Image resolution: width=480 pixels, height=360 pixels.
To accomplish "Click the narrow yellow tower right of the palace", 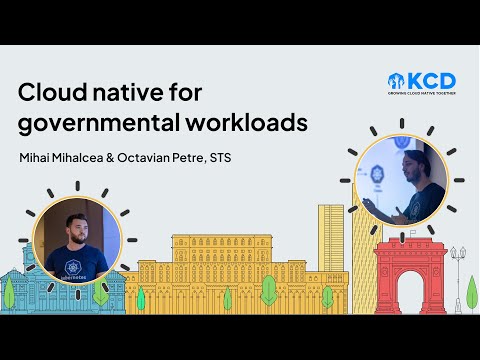I will tap(330, 238).
